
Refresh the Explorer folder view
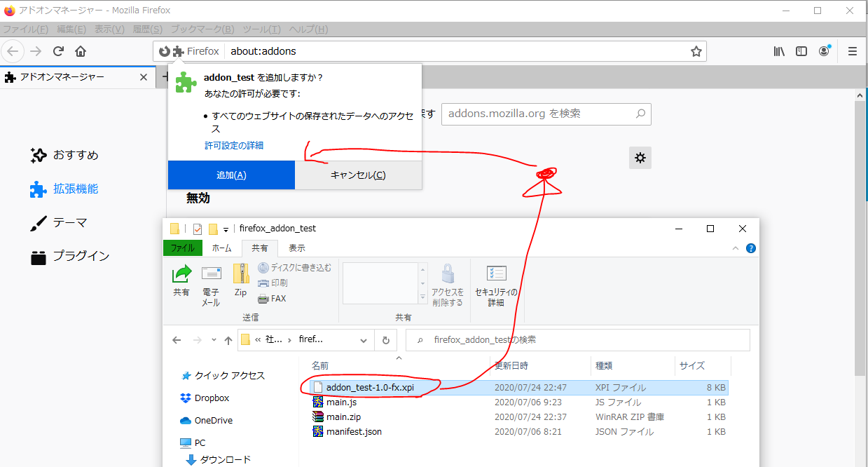pos(385,340)
